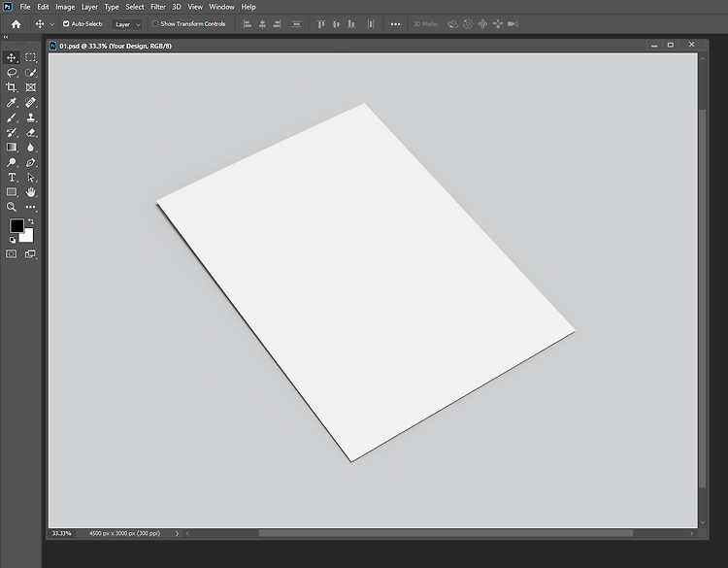Image resolution: width=728 pixels, height=568 pixels.
Task: Open the Image menu
Action: click(x=65, y=7)
